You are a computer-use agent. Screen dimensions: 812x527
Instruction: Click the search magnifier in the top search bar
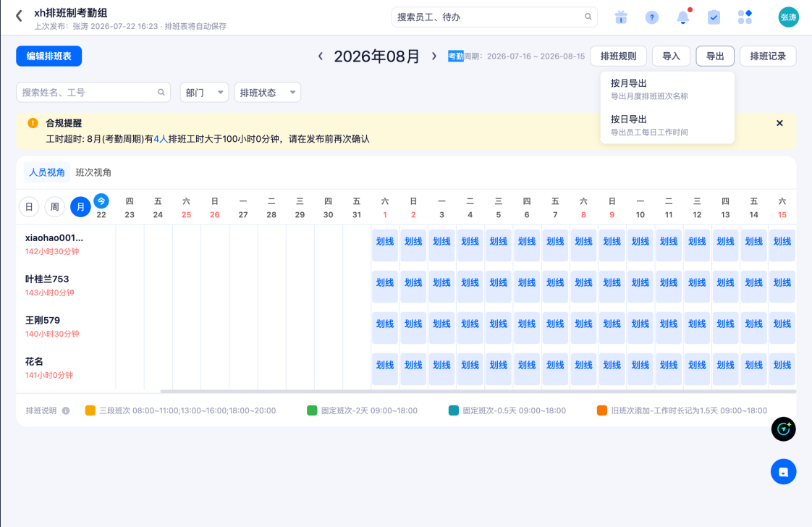click(588, 17)
